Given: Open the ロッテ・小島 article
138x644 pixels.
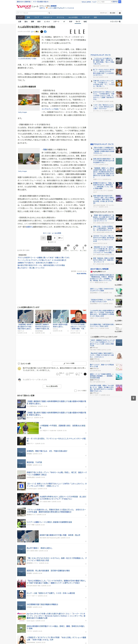Looking at the screenshot, I should tap(51, 593).
